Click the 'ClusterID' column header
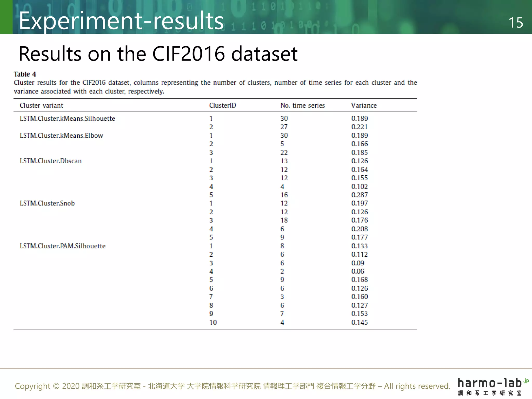This screenshot has width=532, height=399. coord(223,105)
